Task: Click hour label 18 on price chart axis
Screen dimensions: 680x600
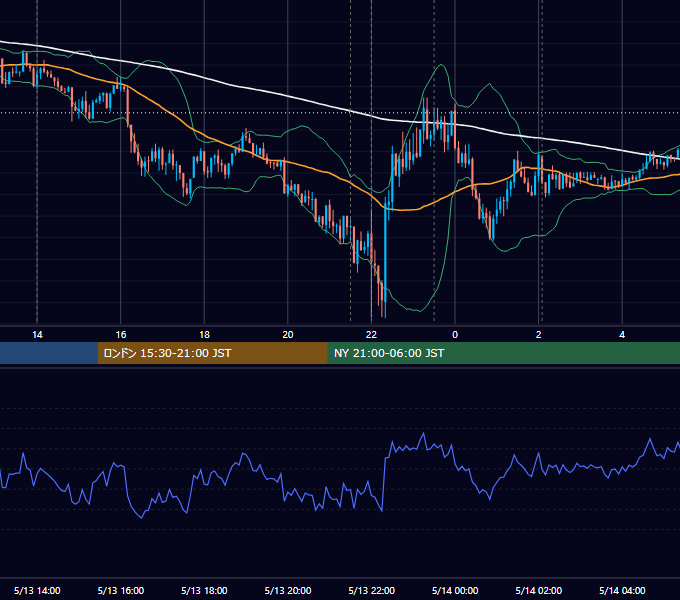Action: click(204, 335)
